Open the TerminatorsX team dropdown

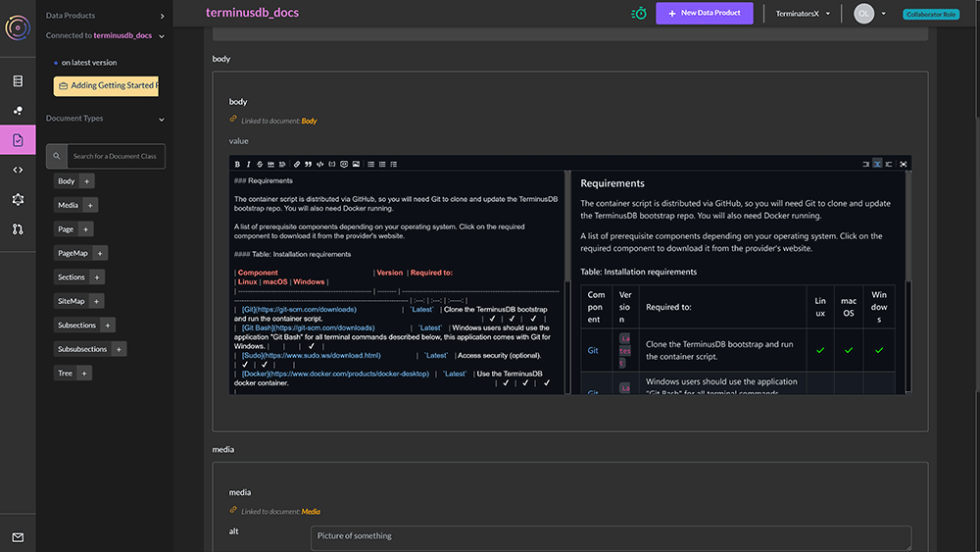(803, 13)
